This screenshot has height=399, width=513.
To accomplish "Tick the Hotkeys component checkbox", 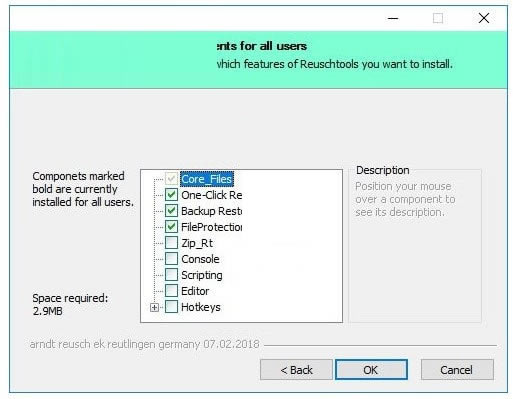I will click(171, 307).
